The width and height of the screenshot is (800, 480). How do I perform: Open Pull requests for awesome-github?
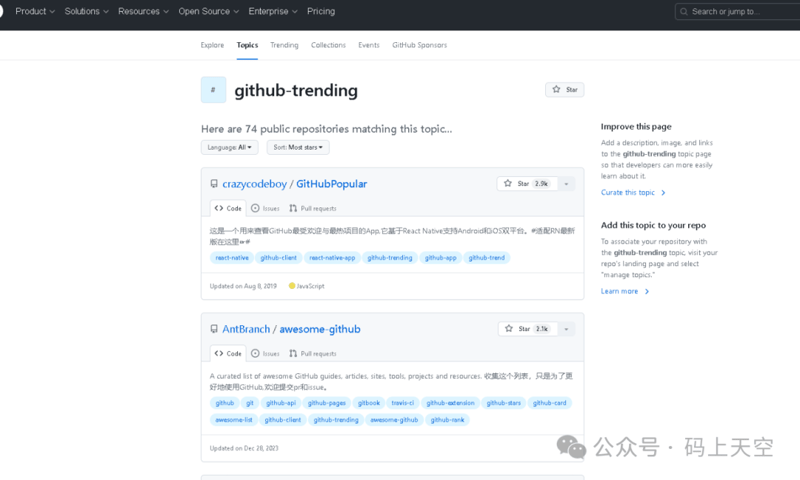coord(313,353)
